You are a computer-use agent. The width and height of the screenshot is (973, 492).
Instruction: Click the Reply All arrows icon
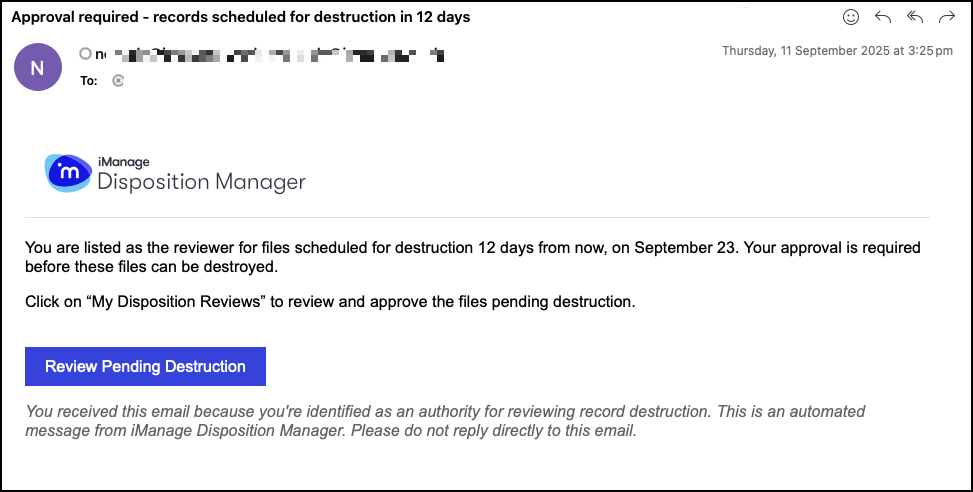click(x=914, y=17)
